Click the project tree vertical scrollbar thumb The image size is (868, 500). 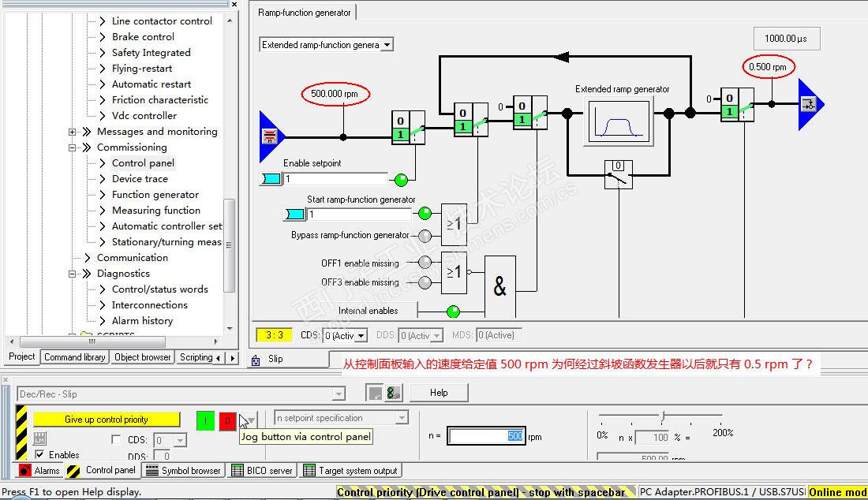coord(229,245)
